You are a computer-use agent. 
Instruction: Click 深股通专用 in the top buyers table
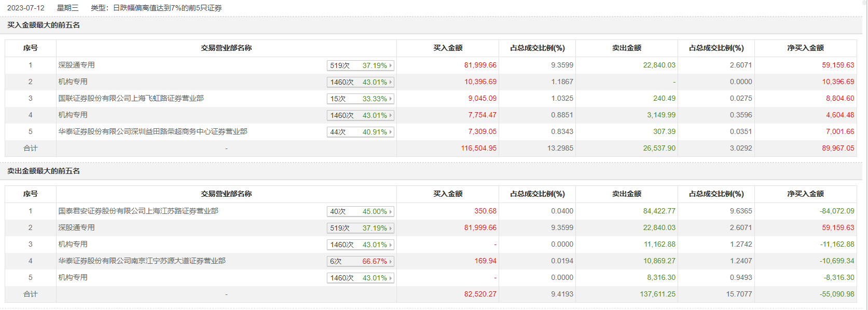(76, 65)
